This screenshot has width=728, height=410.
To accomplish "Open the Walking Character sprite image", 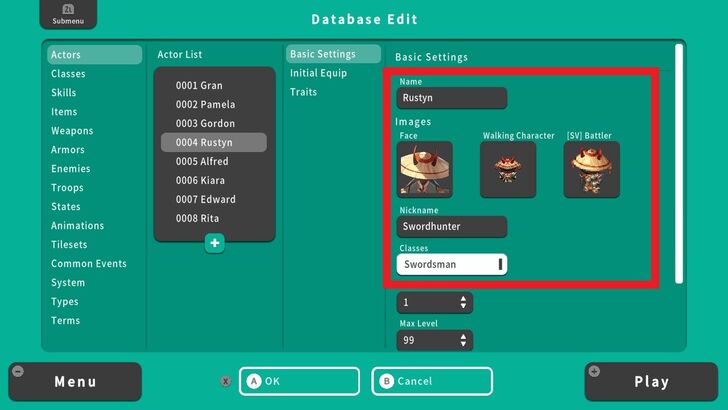I will coord(508,169).
